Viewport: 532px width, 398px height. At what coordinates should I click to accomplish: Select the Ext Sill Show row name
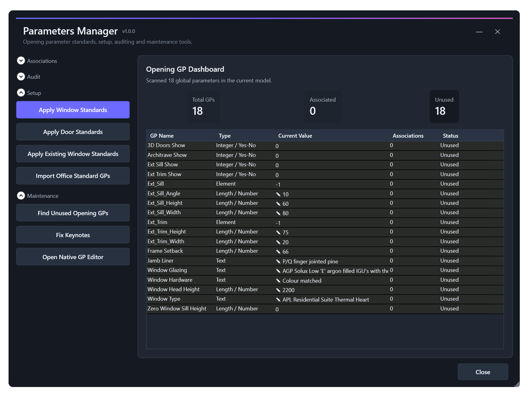tap(163, 165)
